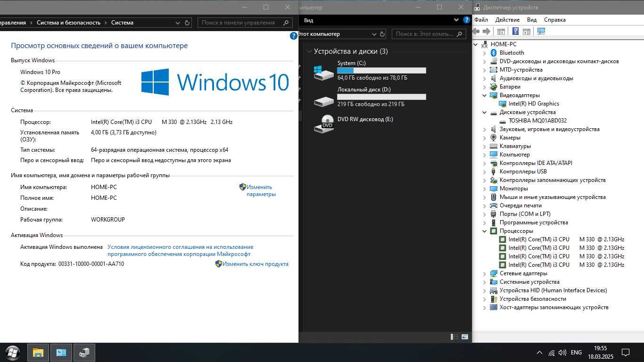
Task: Select the Intel(R) HD Graphics device
Action: point(534,104)
